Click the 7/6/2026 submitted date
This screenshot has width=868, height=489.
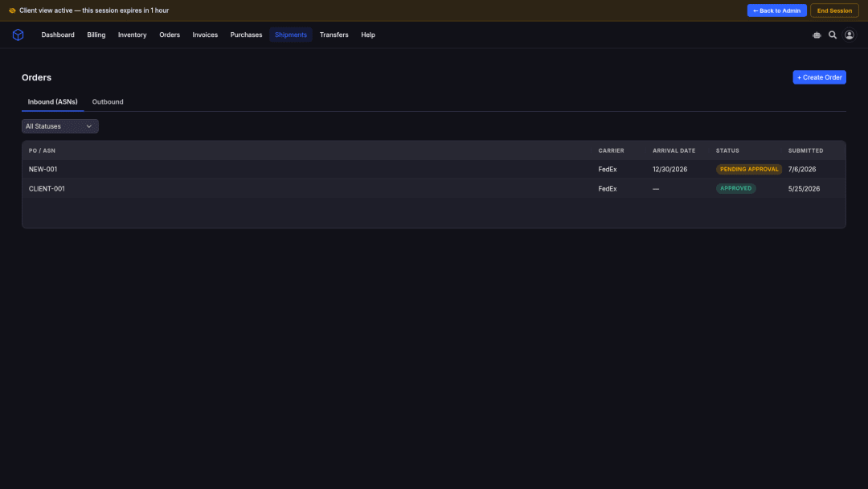pyautogui.click(x=802, y=170)
